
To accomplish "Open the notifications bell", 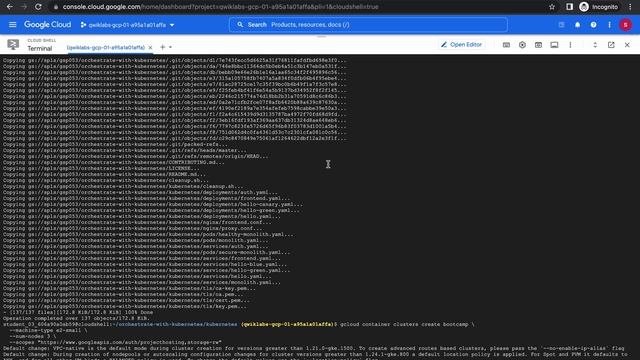I will [577, 25].
